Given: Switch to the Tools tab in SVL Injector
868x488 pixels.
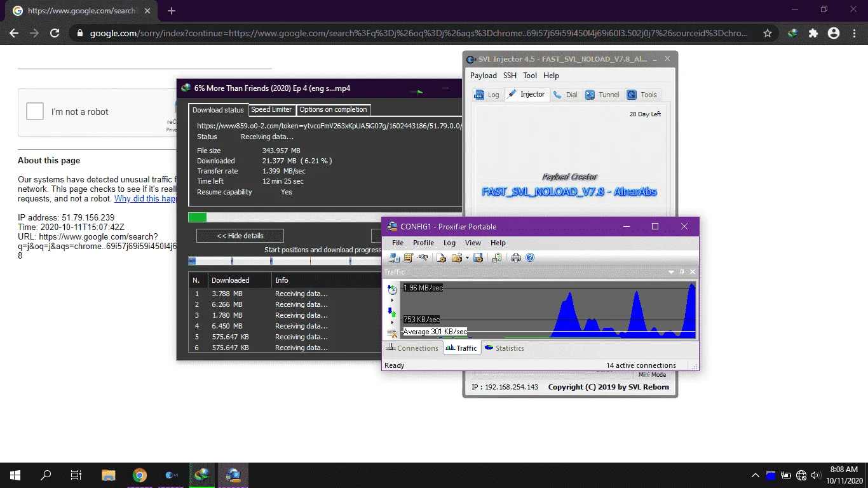Looking at the screenshot, I should [642, 95].
